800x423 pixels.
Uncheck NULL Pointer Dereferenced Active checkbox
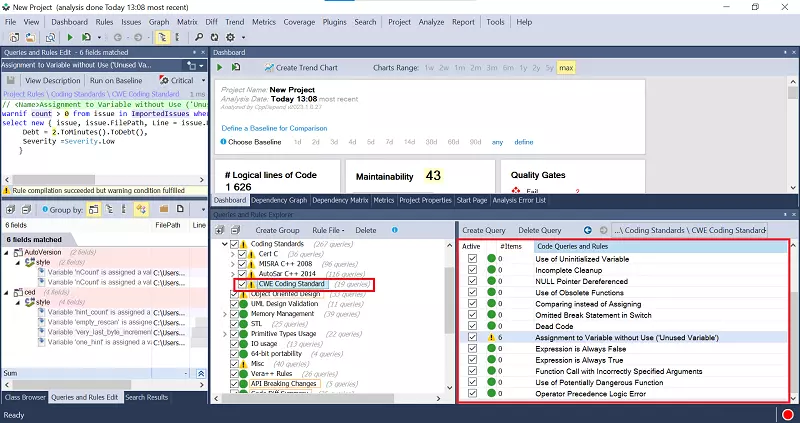pos(472,281)
